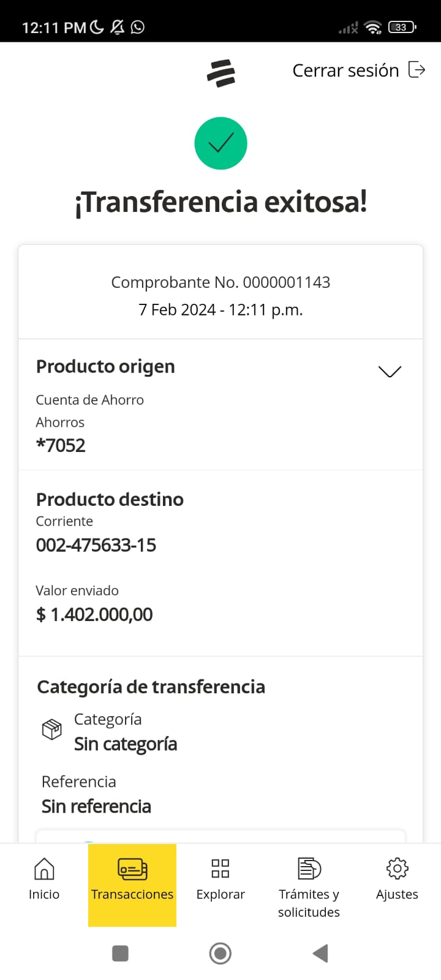
Task: Tap the Cerrar sesión link
Action: pyautogui.click(x=345, y=70)
